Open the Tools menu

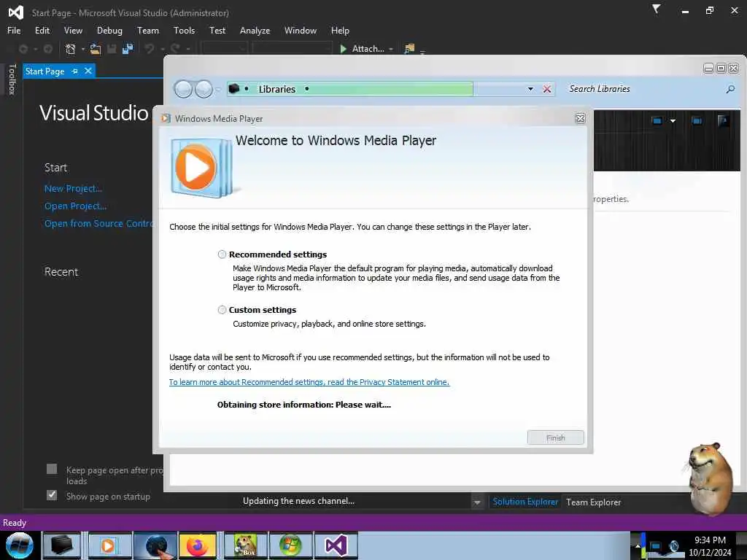point(185,31)
